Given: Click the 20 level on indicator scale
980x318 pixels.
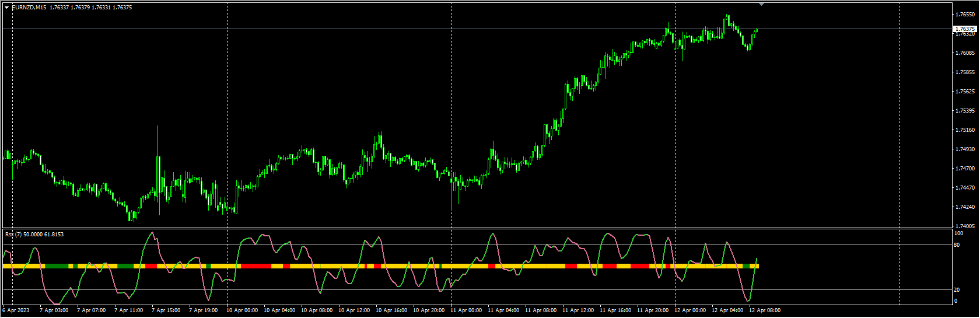Looking at the screenshot, I should (x=957, y=290).
